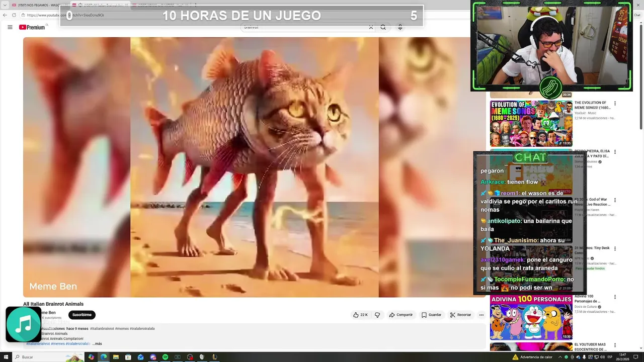Click the browser address bar URL
This screenshot has height=362, width=644.
[x=65, y=15]
